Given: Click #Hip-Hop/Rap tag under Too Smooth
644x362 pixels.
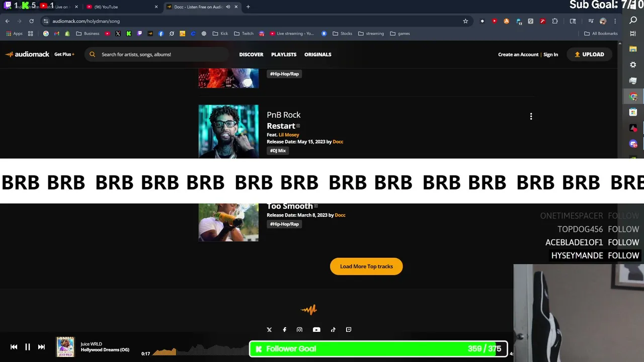Looking at the screenshot, I should pos(284,224).
